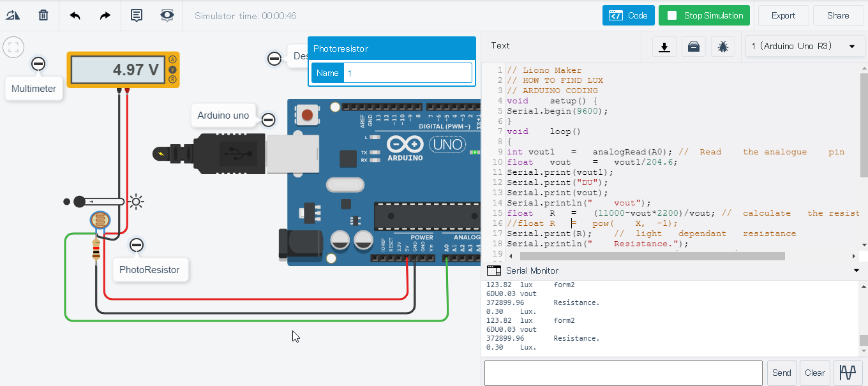
Task: Click Stop Simulation
Action: pyautogui.click(x=704, y=15)
